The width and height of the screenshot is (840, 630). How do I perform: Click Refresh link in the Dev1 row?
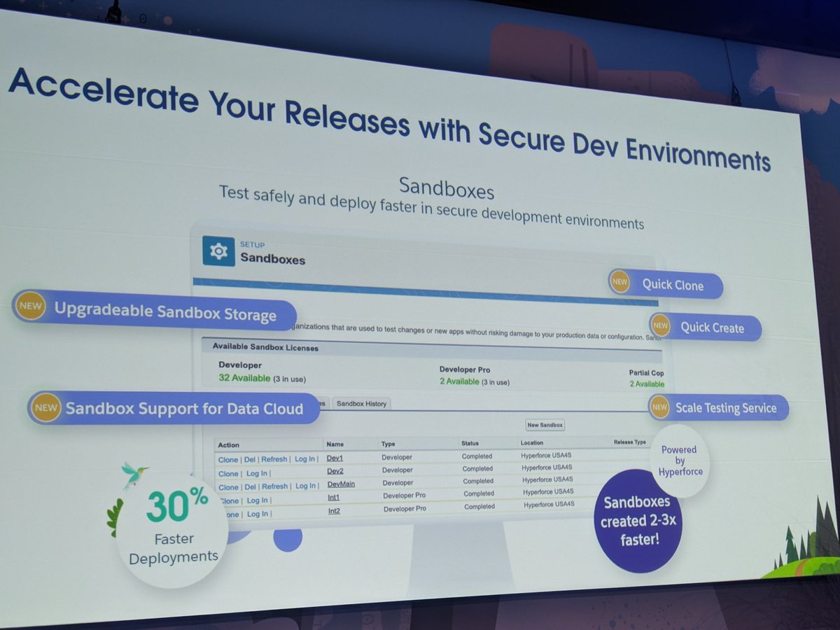coord(274,459)
